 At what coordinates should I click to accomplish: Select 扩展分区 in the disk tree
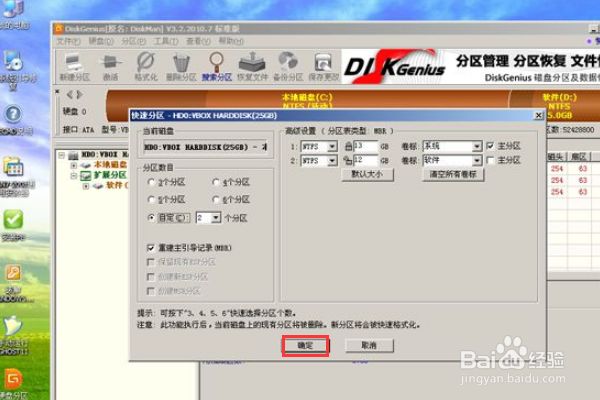tap(110, 175)
